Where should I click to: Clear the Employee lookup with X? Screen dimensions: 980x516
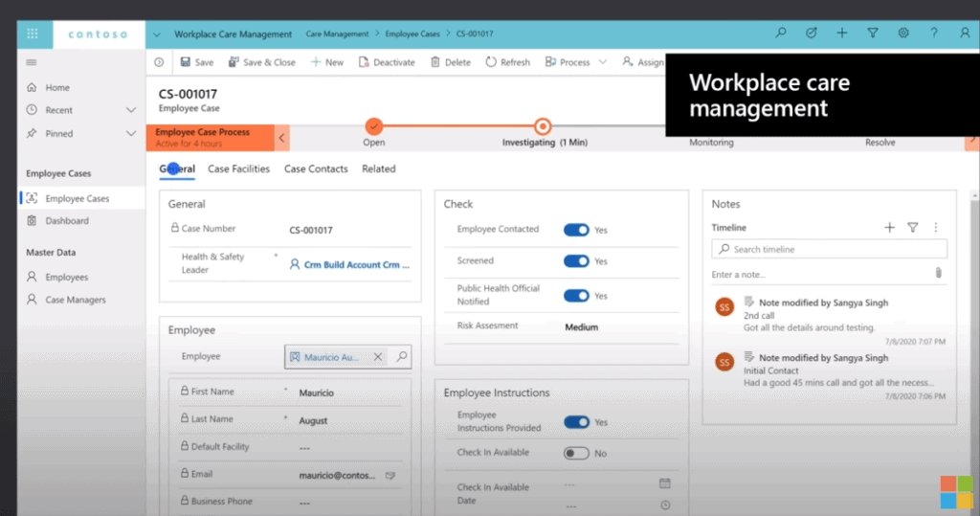tap(377, 357)
